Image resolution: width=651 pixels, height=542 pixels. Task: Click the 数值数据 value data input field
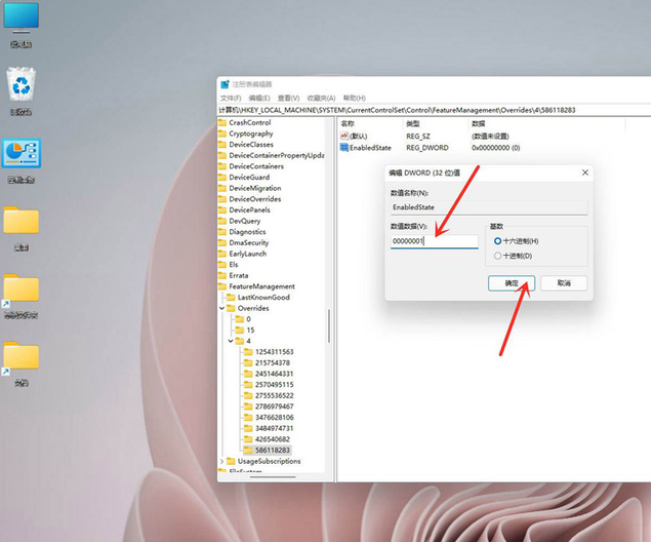tap(433, 241)
